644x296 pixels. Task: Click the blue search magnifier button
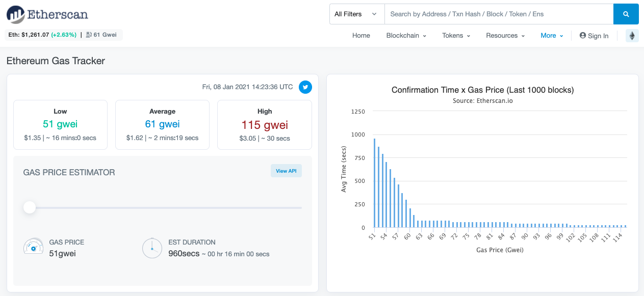tap(626, 14)
